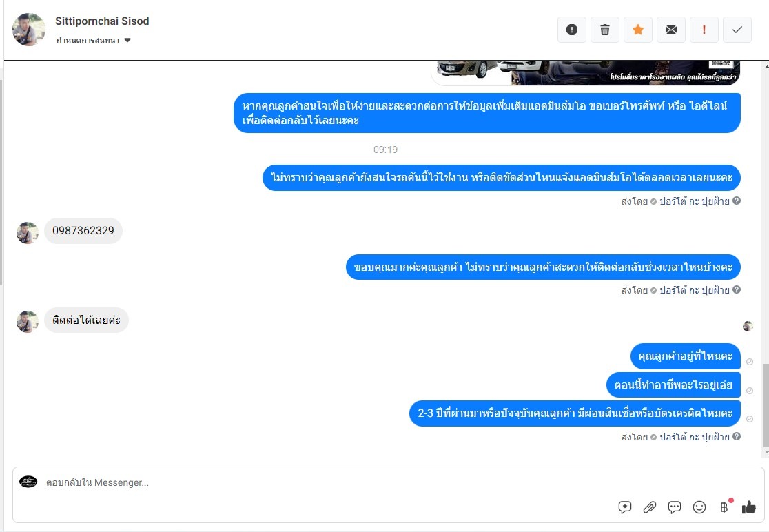Click the customer's header profile picture
Screen dimensions: 769x532
pos(28,30)
